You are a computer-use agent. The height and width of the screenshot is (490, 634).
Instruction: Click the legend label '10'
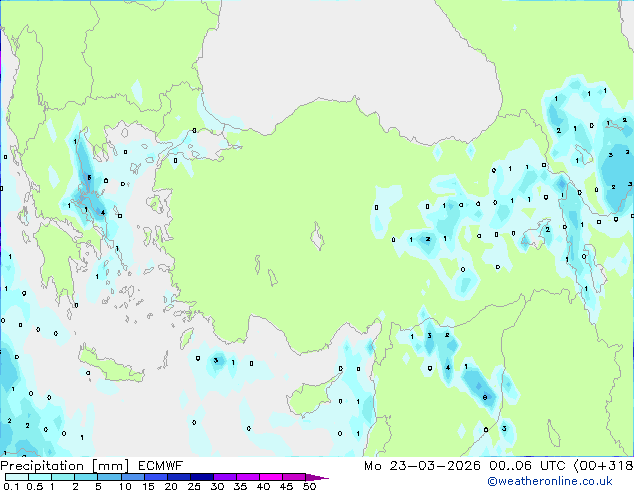(x=125, y=486)
